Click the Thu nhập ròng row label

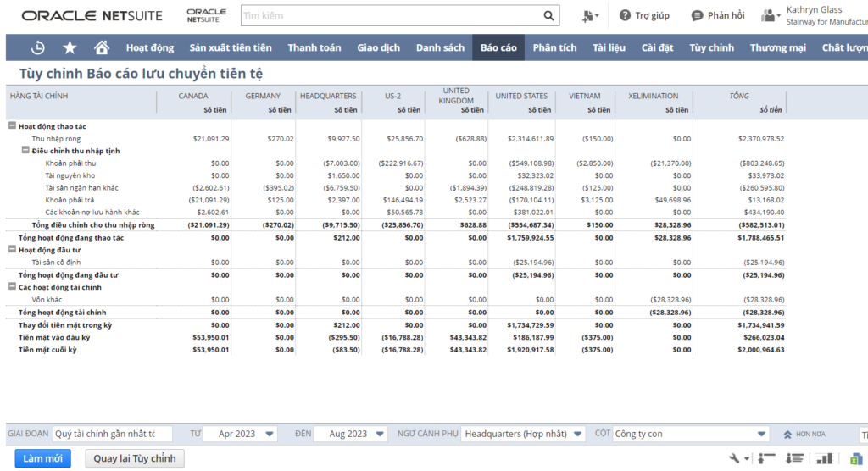tap(56, 138)
